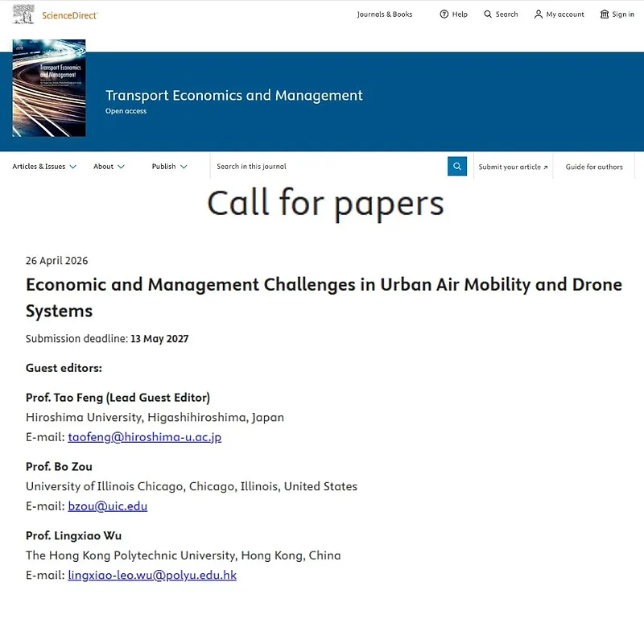Click the Sign in text

pos(623,14)
